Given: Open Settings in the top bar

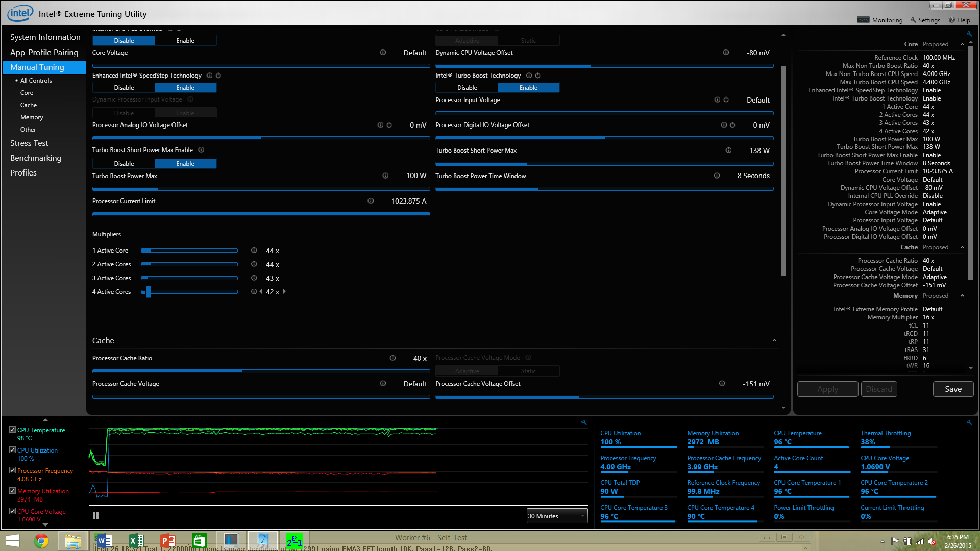Looking at the screenshot, I should (x=925, y=20).
